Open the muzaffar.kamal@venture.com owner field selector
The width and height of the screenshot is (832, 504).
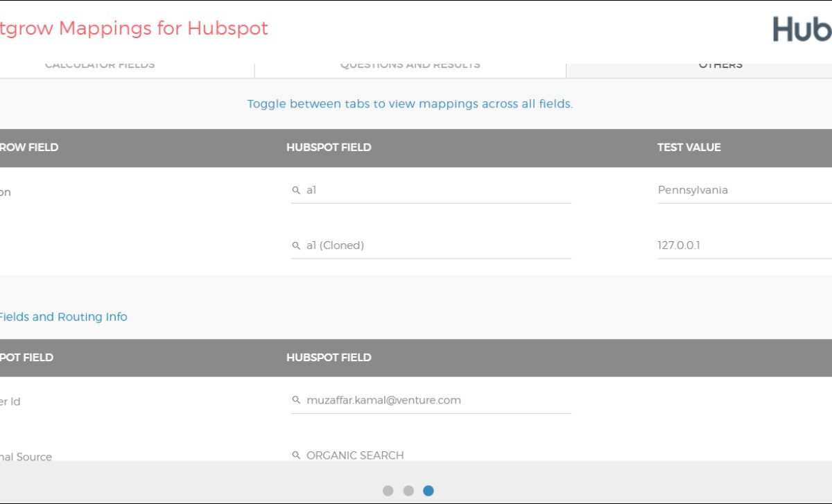437,400
